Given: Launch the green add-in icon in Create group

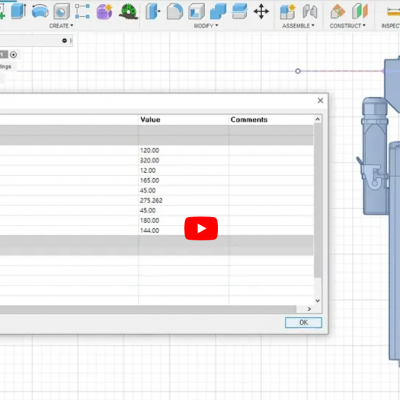Looking at the screenshot, I should 129,11.
